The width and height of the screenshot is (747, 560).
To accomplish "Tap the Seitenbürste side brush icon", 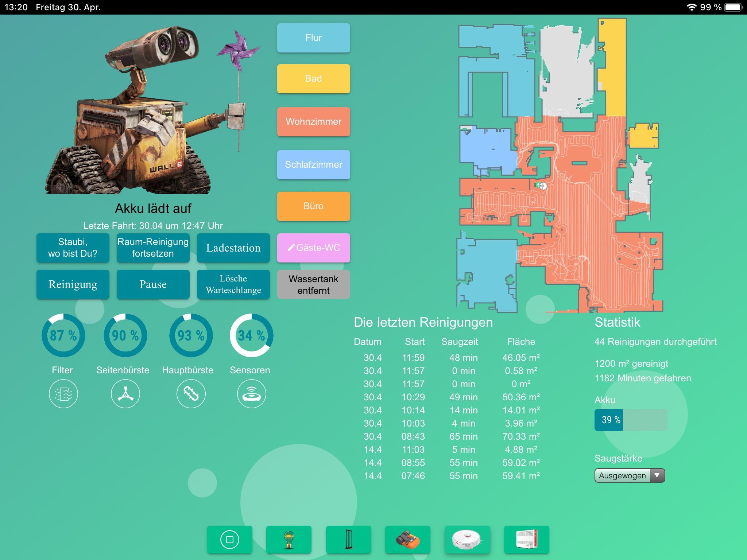I will [125, 394].
